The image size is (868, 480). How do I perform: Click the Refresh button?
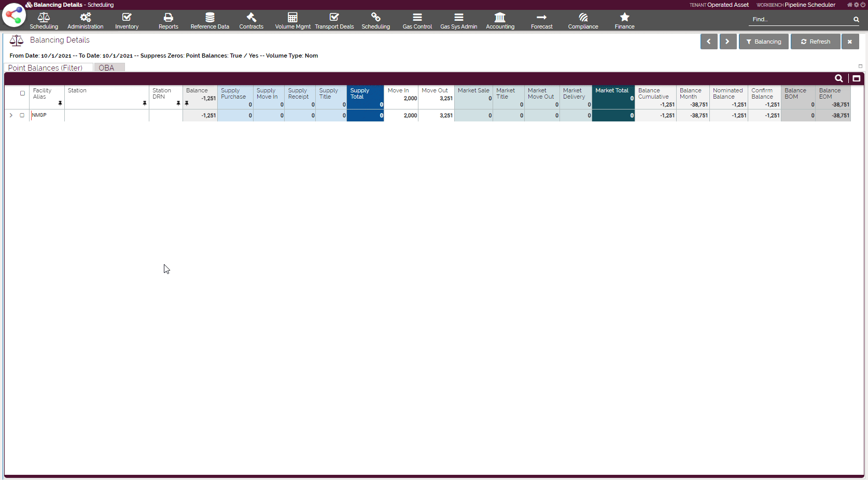tap(815, 42)
